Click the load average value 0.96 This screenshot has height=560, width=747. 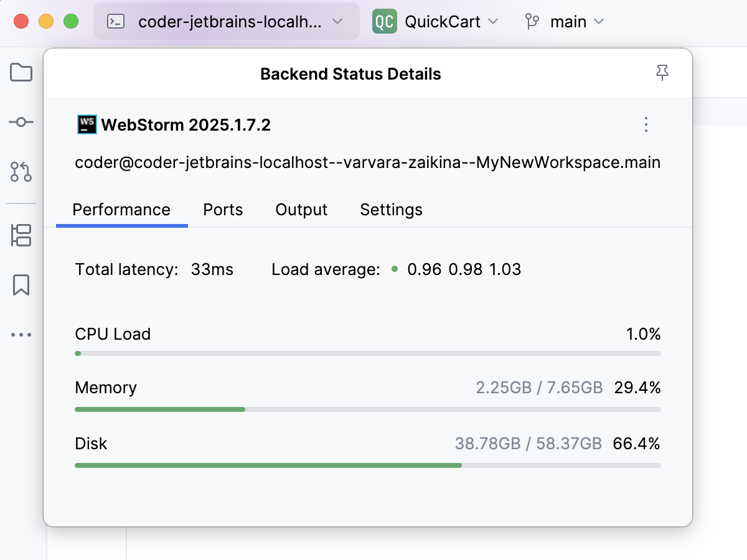click(x=425, y=269)
